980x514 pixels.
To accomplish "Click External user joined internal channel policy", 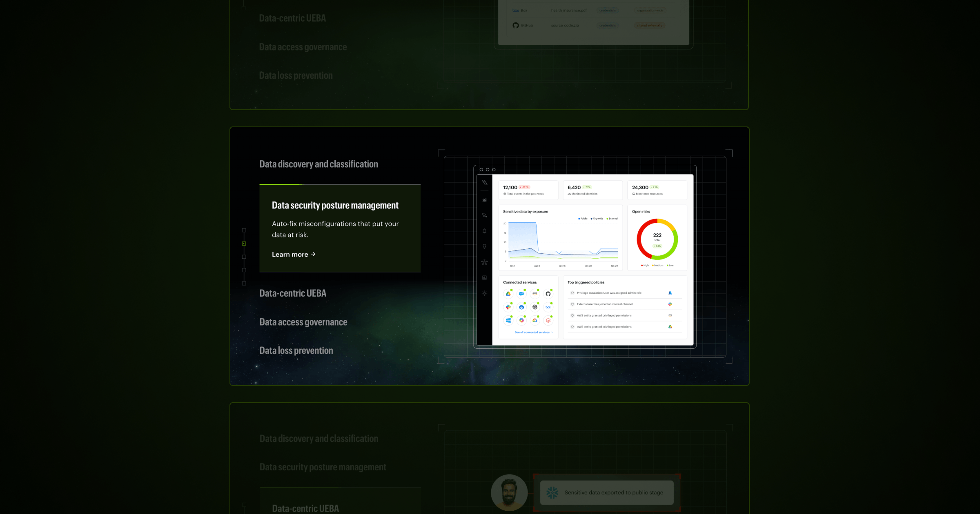I will click(x=605, y=304).
